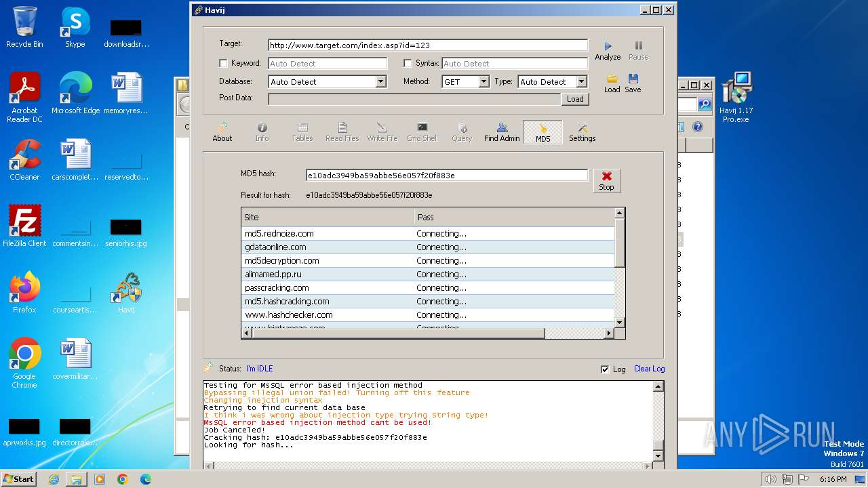Toggle the Keyword checkbox
The image size is (868, 488).
(223, 64)
